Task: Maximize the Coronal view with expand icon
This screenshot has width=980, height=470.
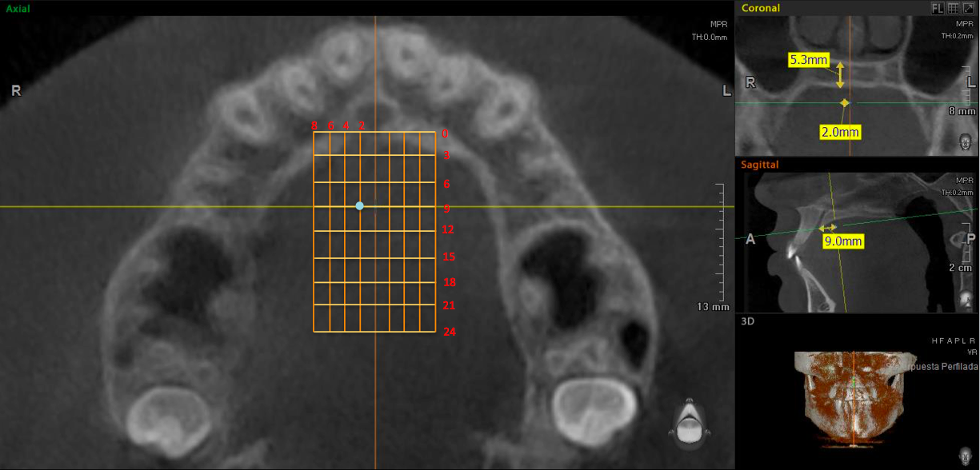Action: click(967, 8)
